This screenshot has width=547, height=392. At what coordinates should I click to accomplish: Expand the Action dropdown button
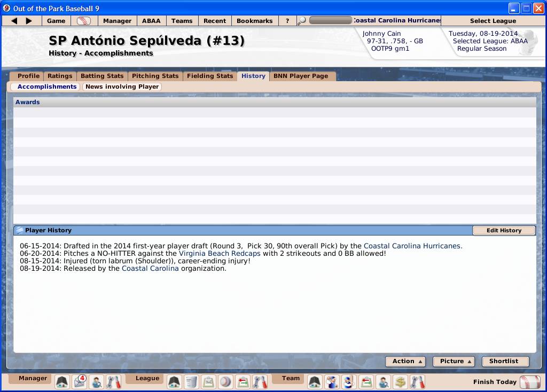(x=405, y=362)
